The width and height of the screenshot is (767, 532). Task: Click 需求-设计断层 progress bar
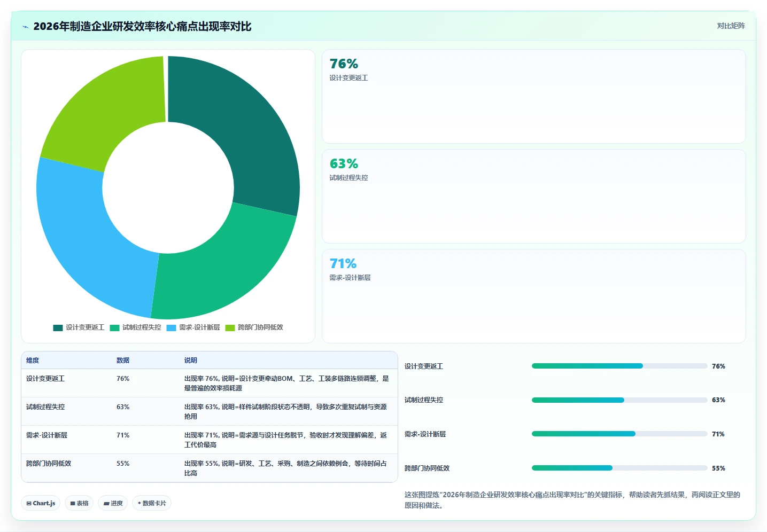(619, 434)
